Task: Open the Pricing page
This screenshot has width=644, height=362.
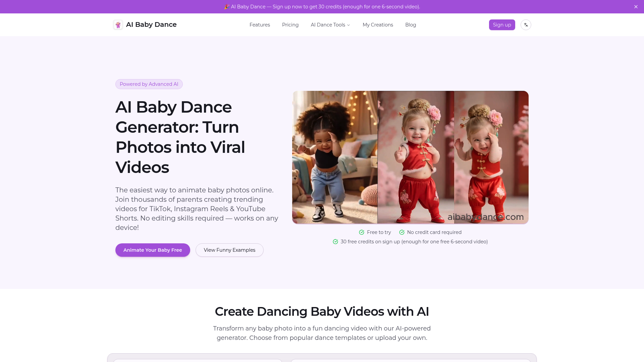Action: pyautogui.click(x=290, y=24)
